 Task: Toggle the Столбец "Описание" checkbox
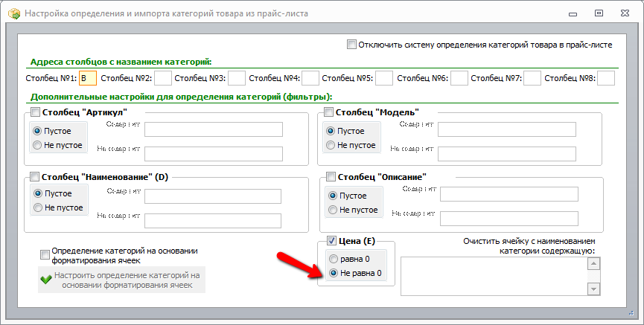point(331,177)
